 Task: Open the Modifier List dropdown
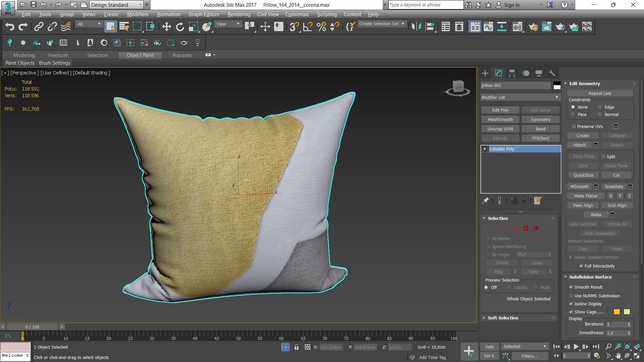(521, 97)
